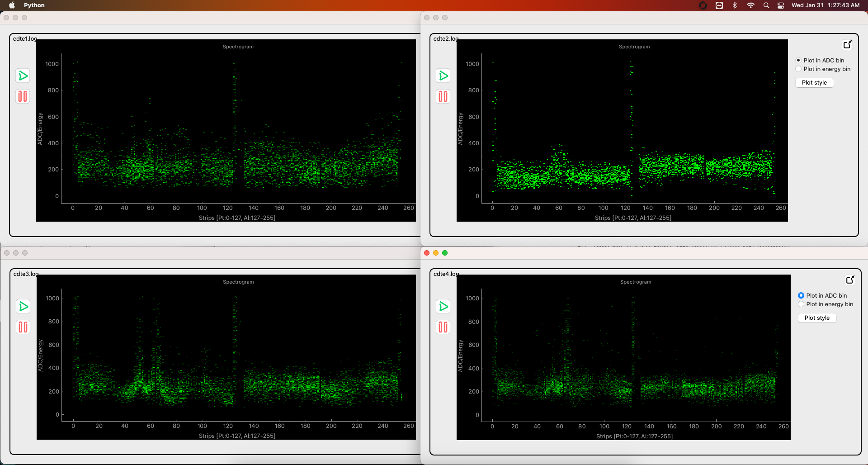Viewport: 868px width, 465px height.
Task: Select Plot in ADC bin for cdte2.log
Action: [x=820, y=60]
